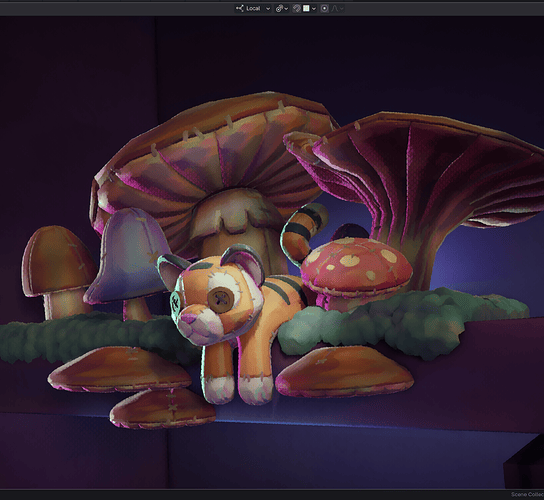Toggle proportional editing circle icon

[x=324, y=8]
